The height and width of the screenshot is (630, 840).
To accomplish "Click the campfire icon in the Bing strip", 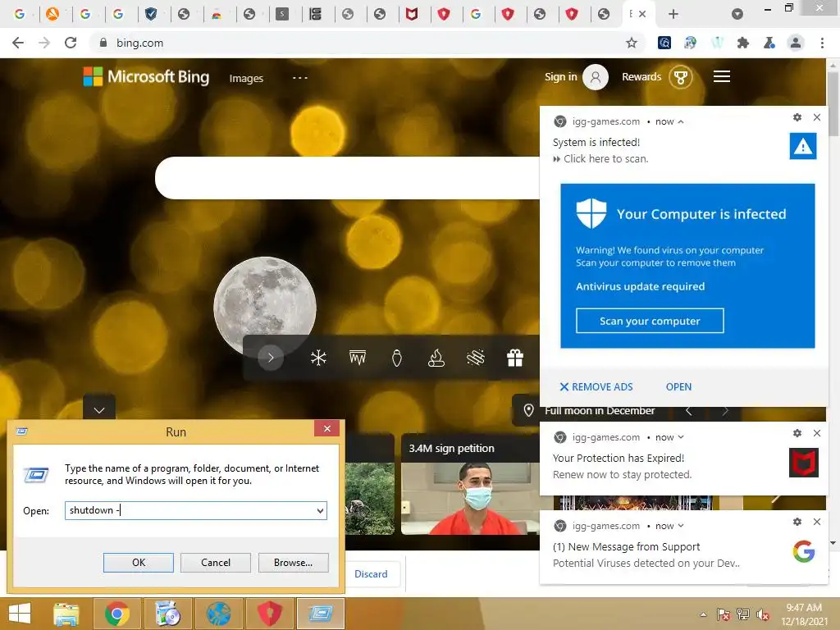I will [436, 358].
